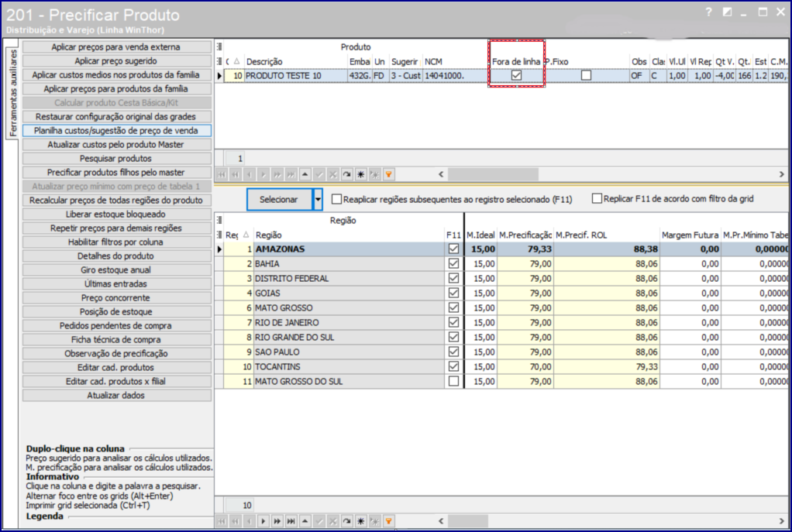
Task: Click Pesquisar produtos button
Action: coord(117,159)
